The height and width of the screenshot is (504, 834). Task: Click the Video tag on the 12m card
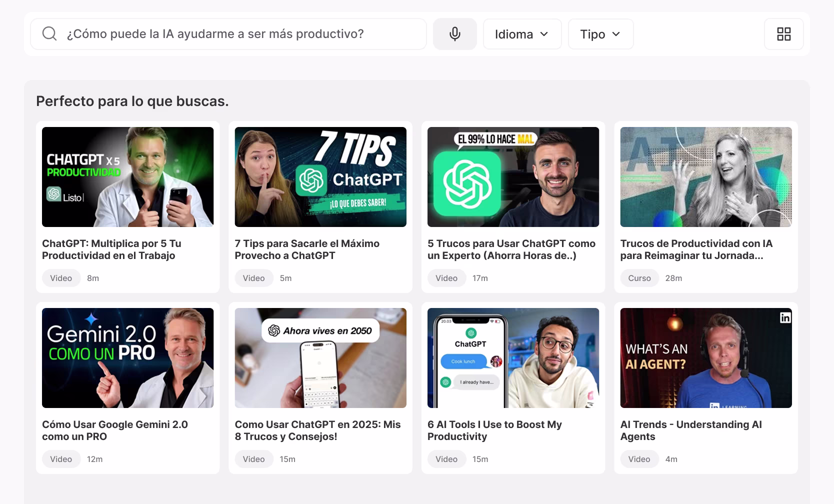click(x=61, y=459)
